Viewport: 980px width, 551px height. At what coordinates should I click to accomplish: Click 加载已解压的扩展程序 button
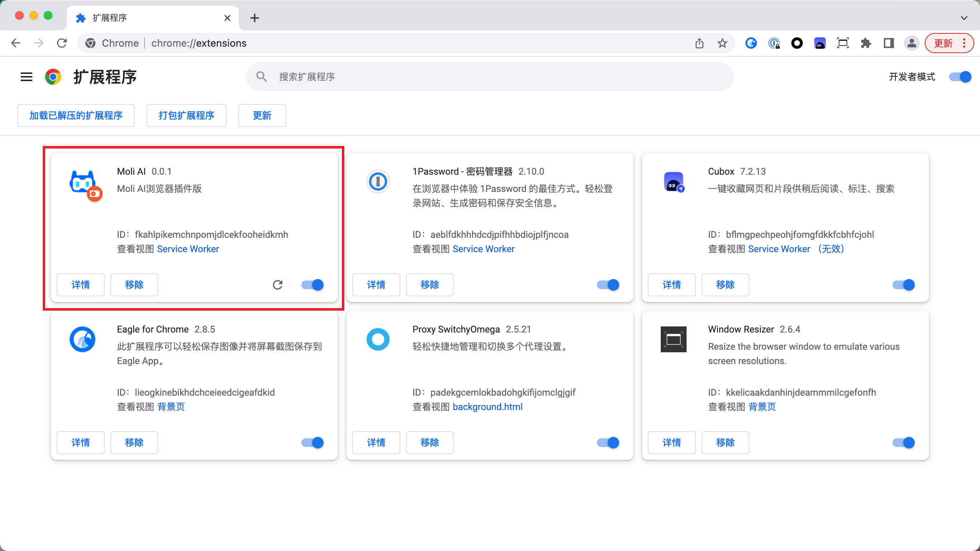click(x=76, y=115)
